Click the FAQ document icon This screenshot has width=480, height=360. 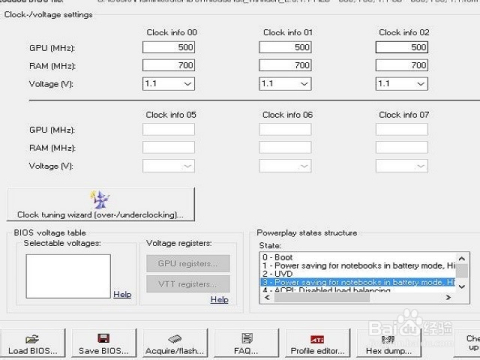(x=247, y=338)
